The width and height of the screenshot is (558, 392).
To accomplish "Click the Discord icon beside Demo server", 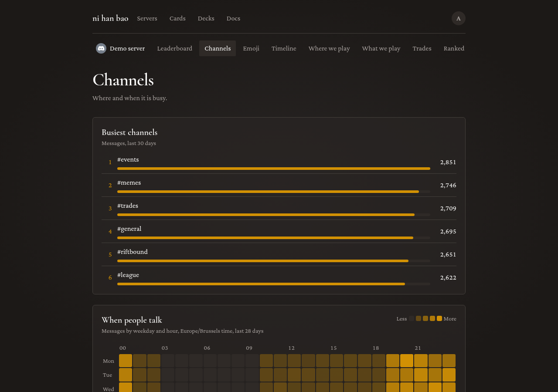I will 101,48.
